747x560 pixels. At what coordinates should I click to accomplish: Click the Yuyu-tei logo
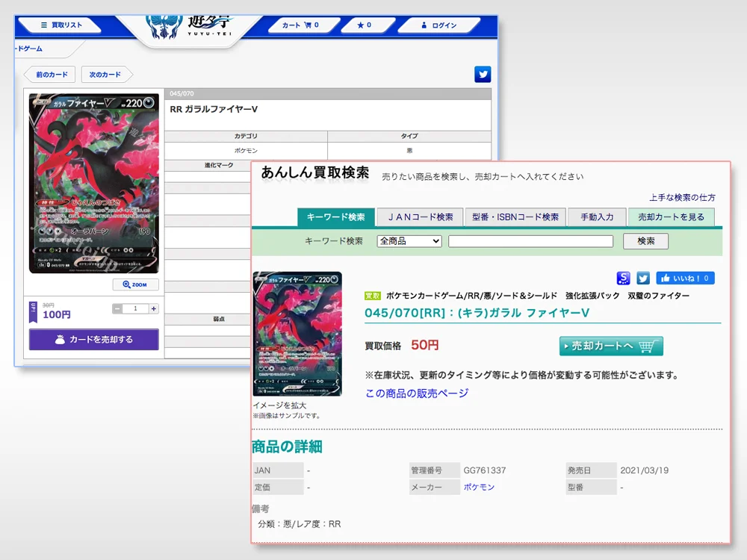click(190, 26)
